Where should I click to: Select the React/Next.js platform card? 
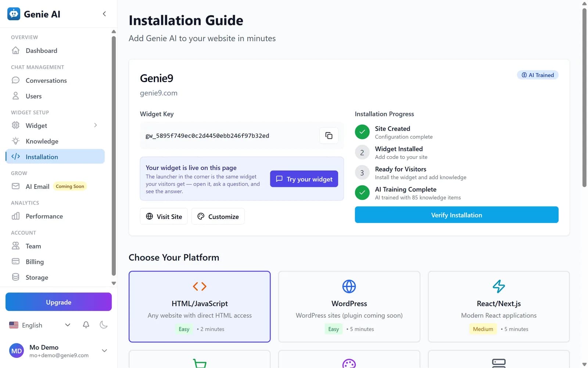499,307
